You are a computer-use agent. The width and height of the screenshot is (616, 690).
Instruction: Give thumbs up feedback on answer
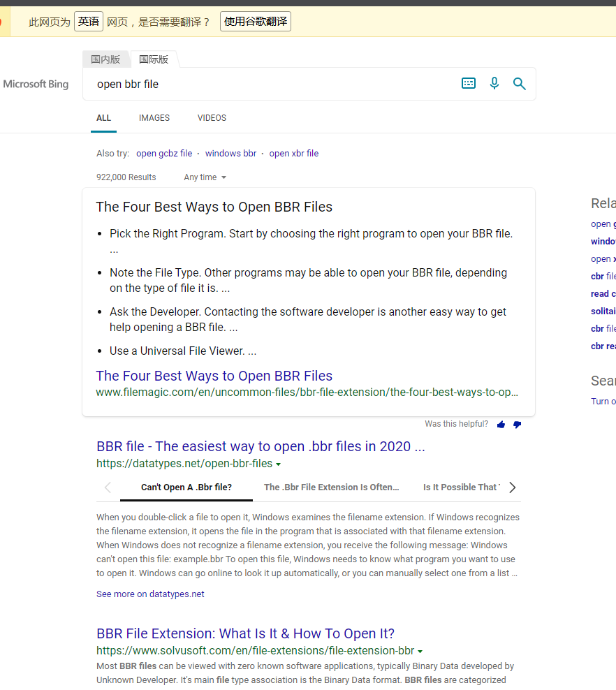point(501,425)
